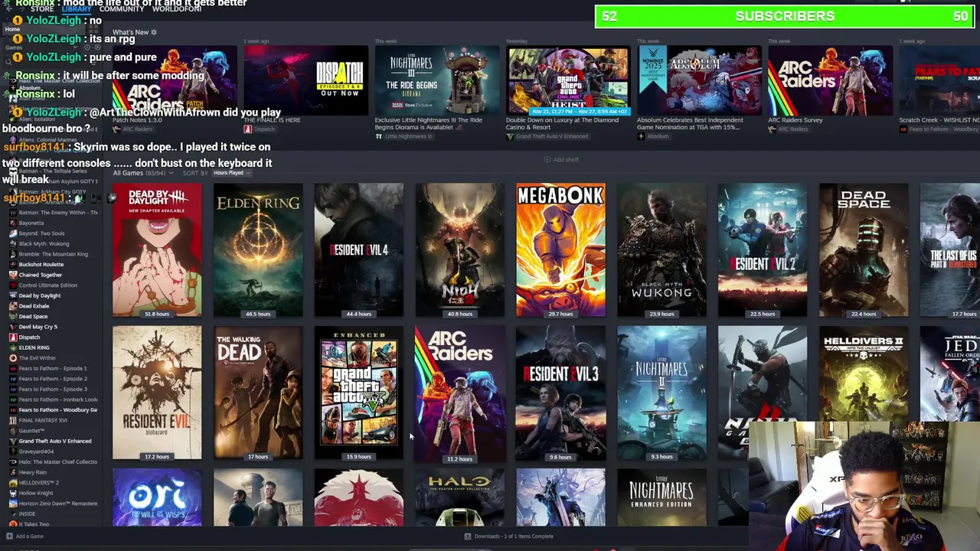This screenshot has height=551, width=980.
Task: Select Elden Ring game cover
Action: (x=258, y=249)
